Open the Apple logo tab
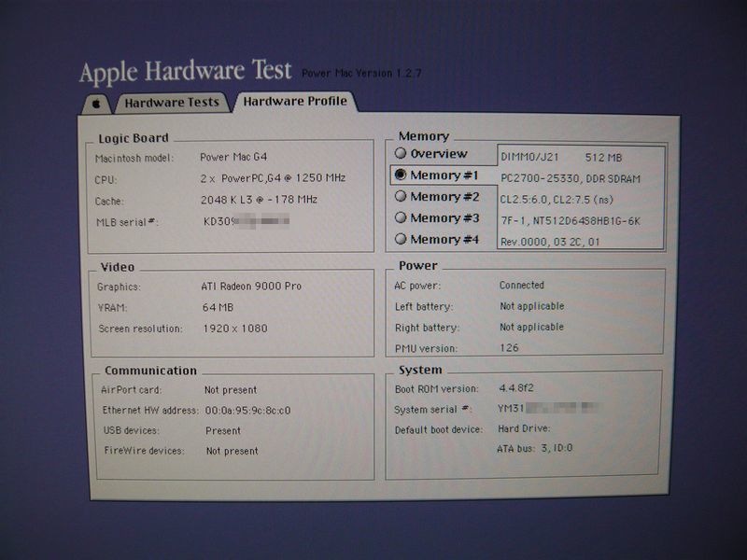This screenshot has height=560, width=747. (97, 104)
